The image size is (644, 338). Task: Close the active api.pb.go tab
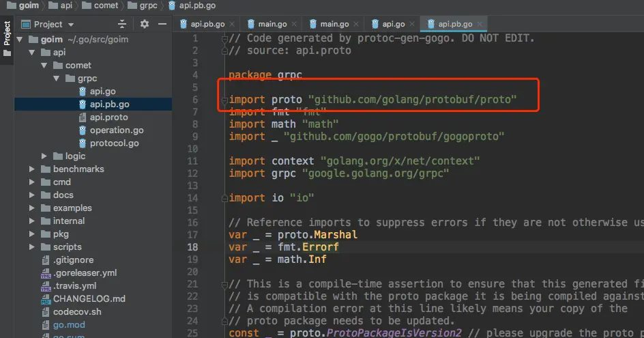click(480, 25)
